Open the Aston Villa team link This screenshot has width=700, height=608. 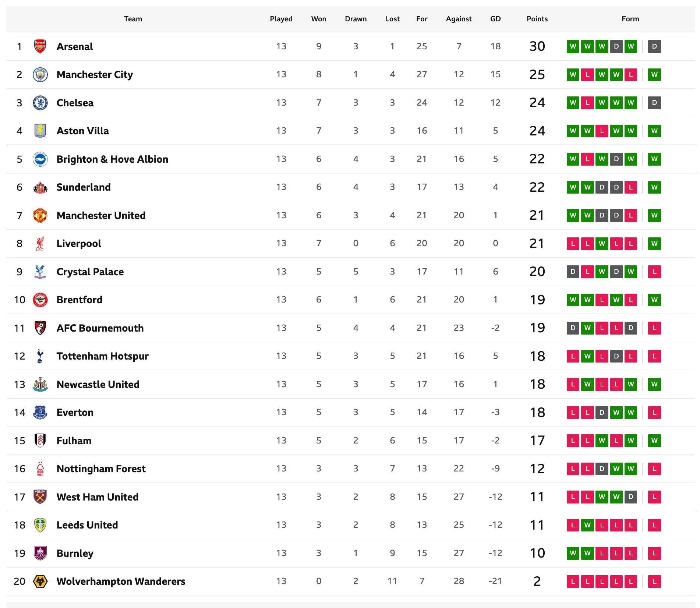click(x=82, y=131)
